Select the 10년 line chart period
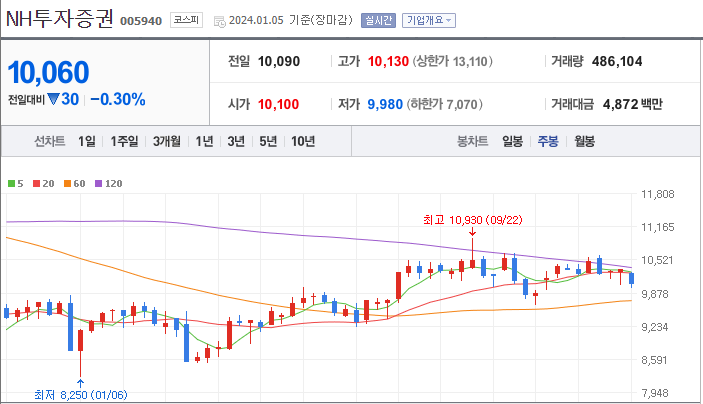This screenshot has width=703, height=404. click(303, 141)
